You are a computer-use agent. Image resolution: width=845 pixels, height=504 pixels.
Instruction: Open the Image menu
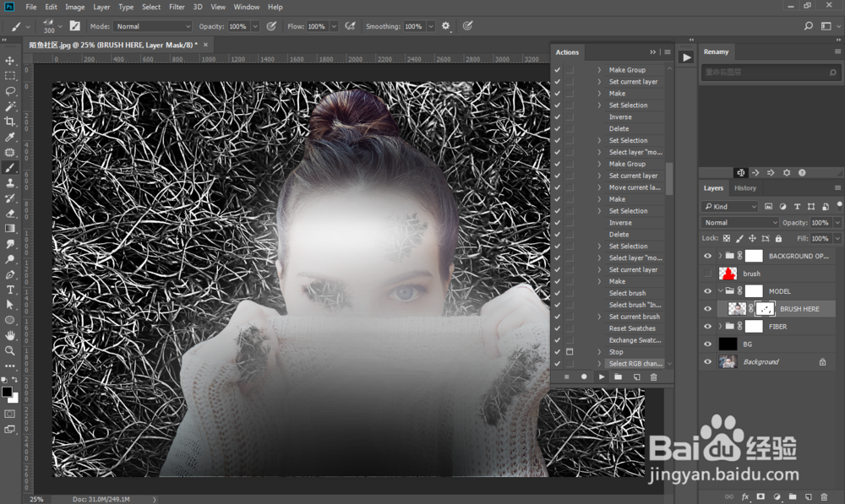coord(75,7)
